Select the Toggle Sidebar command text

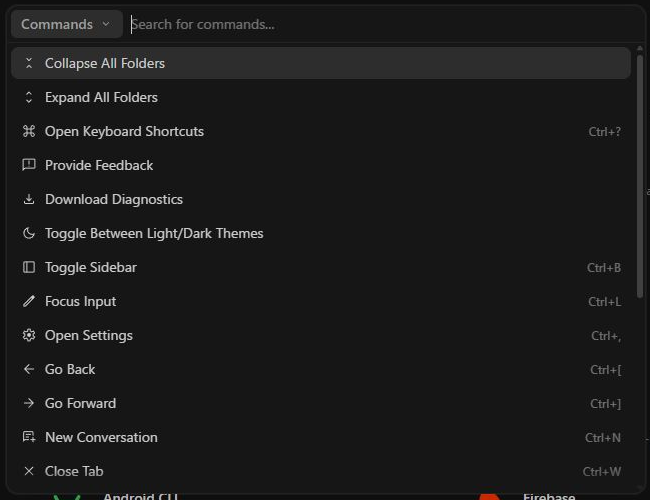point(91,268)
